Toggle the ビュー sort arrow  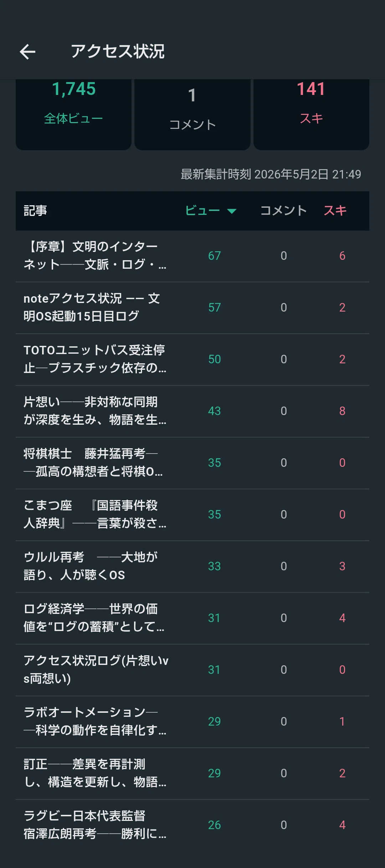232,211
